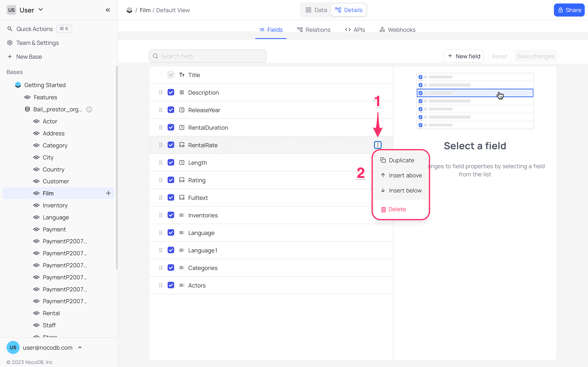Screen dimensions: 588x367
Task: Click the sidebar vertical scrollbar
Action: (x=117, y=167)
